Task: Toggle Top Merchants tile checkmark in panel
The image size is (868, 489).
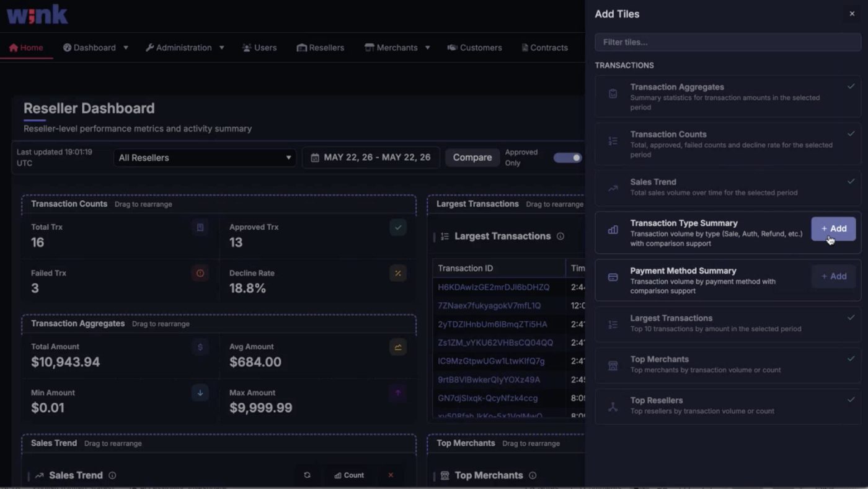Action: 851,359
